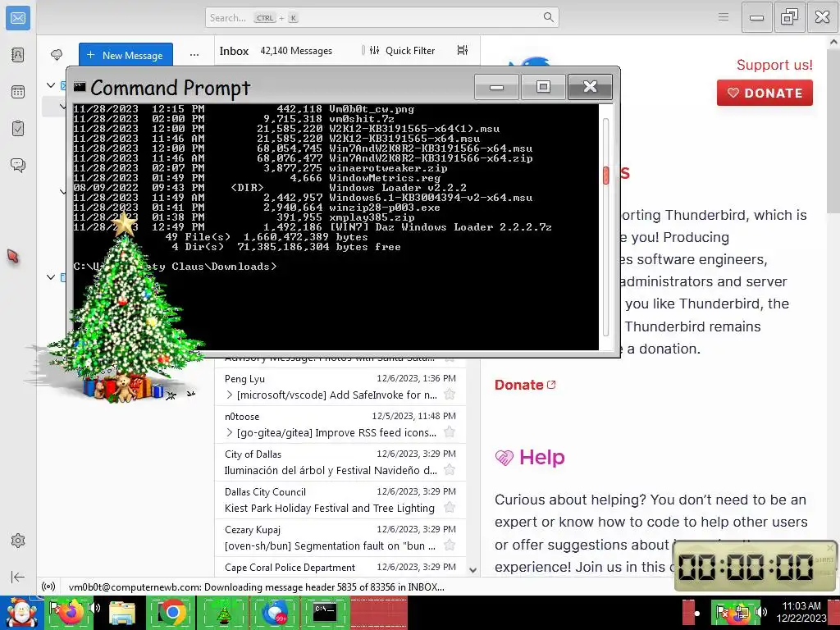The image size is (840, 630).
Task: Select the Christmas tree taskbar item
Action: coord(223,612)
